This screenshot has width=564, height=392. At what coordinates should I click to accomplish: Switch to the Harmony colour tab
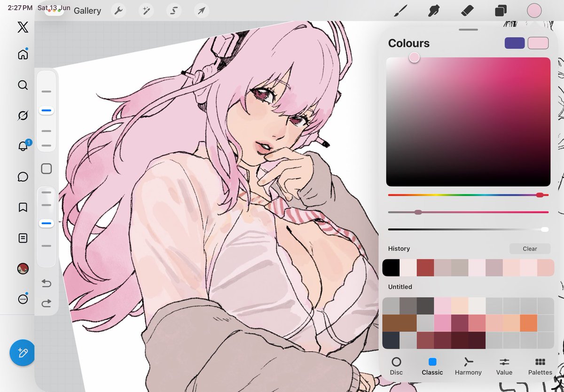[x=468, y=366]
